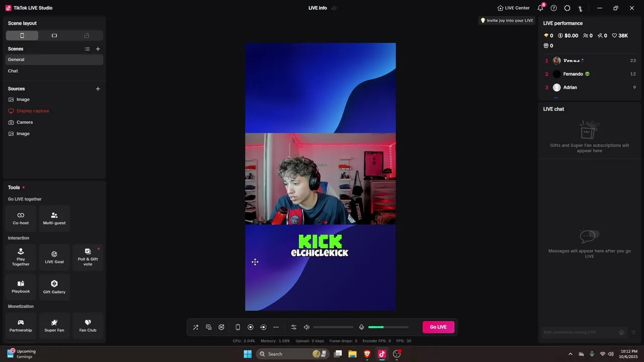This screenshot has width=644, height=362.
Task: Select the portrait scene layout
Action: coord(22,36)
